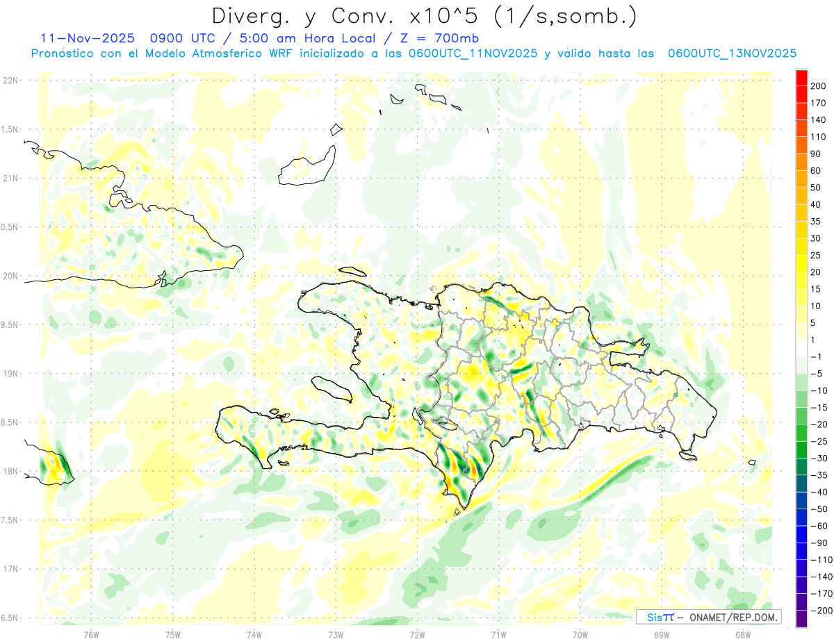Click the '6.5N' latitude label

[10, 618]
